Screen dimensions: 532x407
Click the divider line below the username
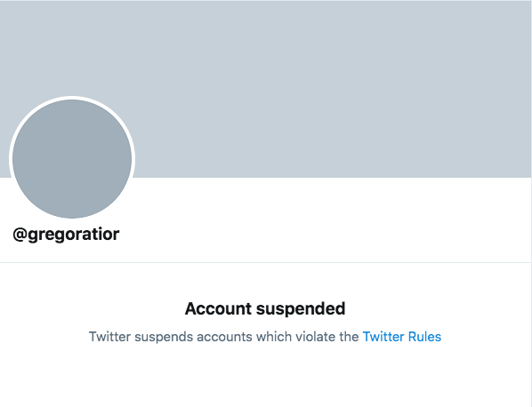266,262
